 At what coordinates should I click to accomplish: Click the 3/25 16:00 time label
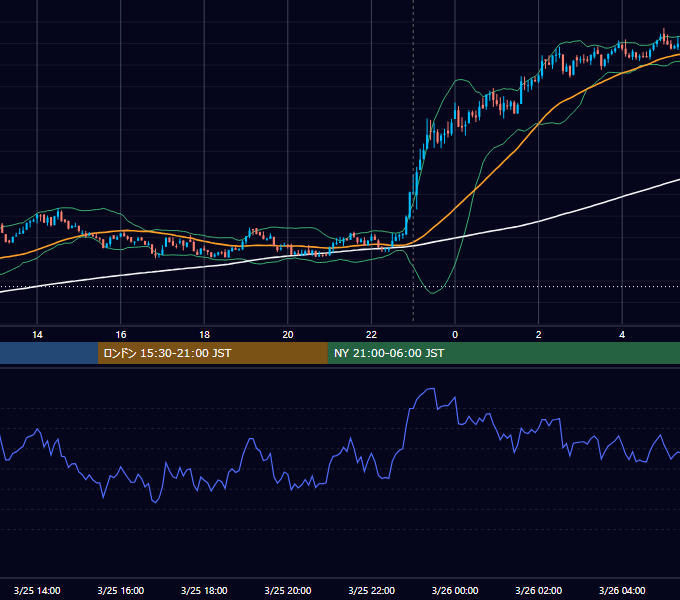pos(121,590)
